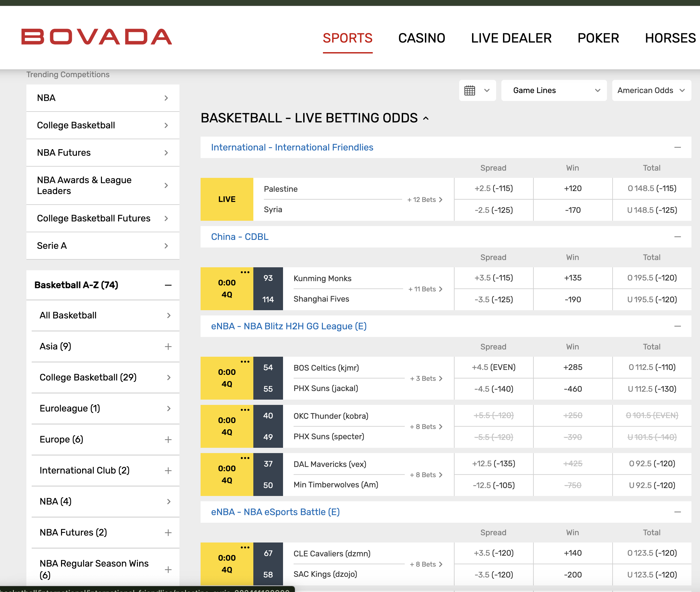
Task: Choose Over 112.5 total on Celtics game
Action: click(652, 368)
